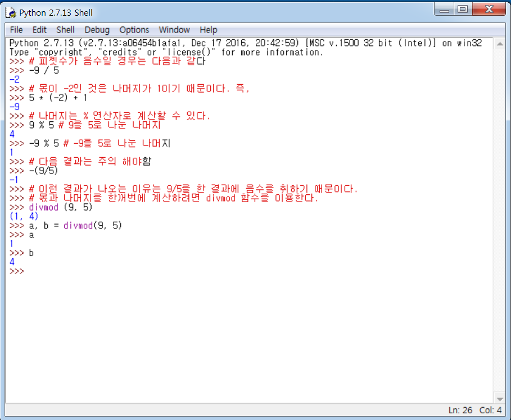Open the Help menu
Viewport: 511px width, 420px height.
tap(208, 30)
